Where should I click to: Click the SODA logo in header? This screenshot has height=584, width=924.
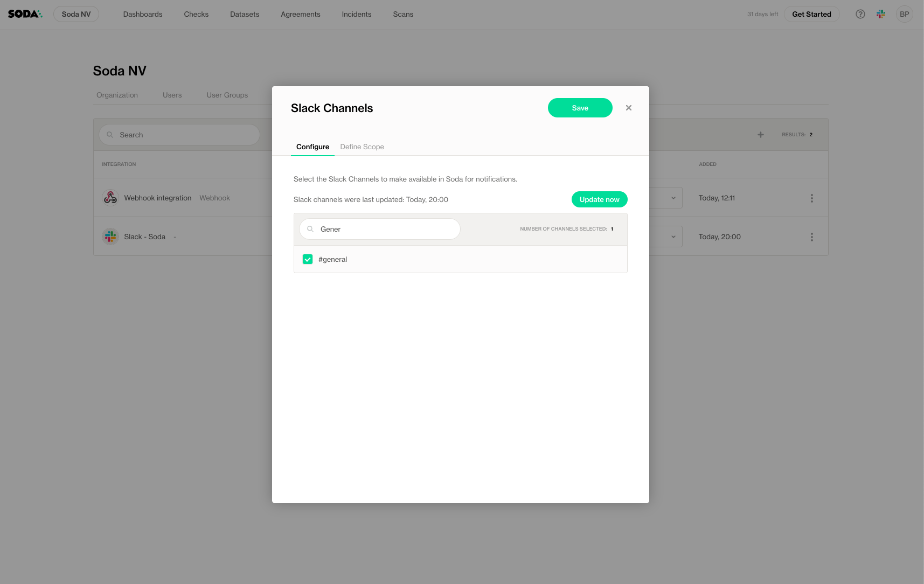click(25, 14)
